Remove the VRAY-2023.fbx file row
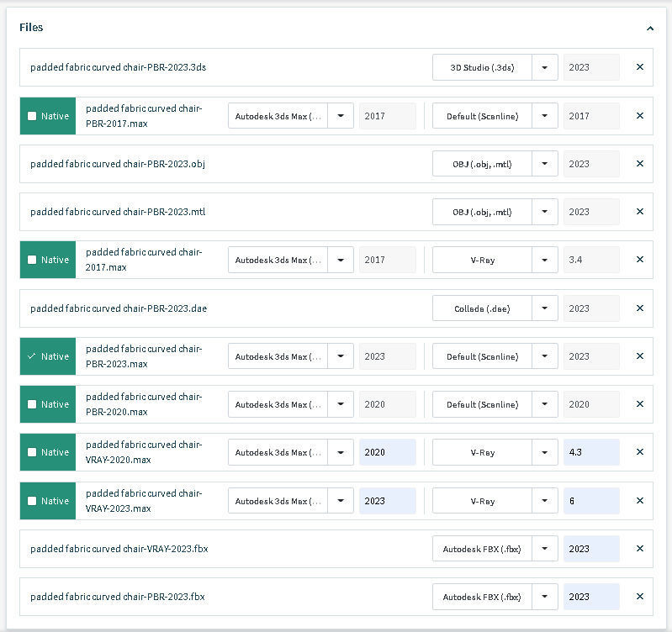Viewport: 672px width, 632px height. click(x=639, y=549)
